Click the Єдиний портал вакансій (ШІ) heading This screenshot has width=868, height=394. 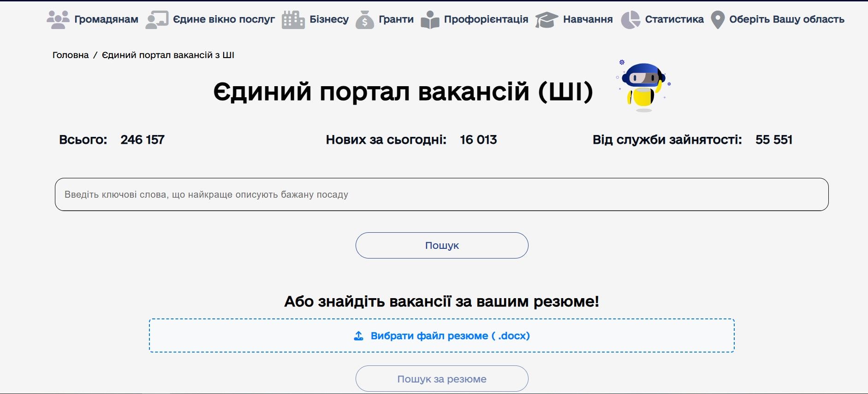tap(403, 92)
